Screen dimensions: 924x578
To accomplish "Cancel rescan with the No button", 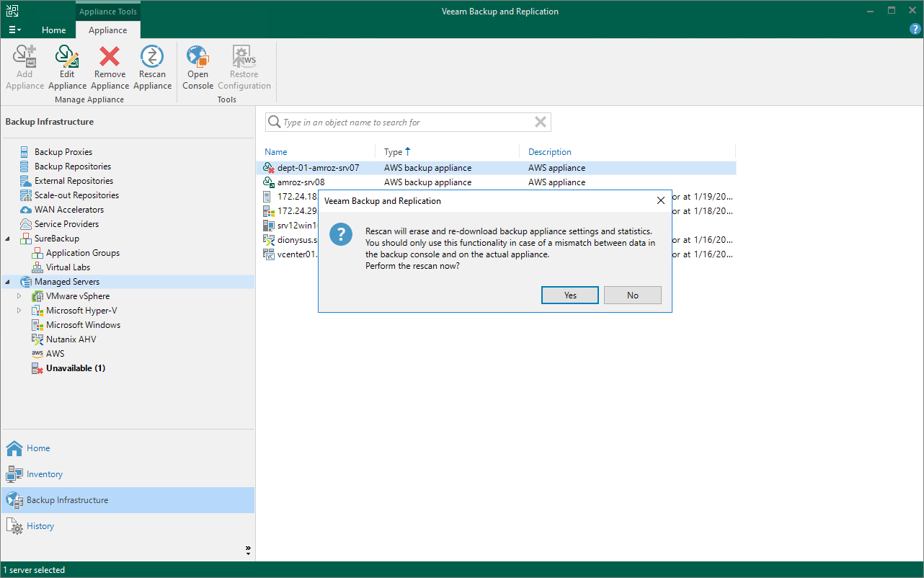I will coord(633,295).
